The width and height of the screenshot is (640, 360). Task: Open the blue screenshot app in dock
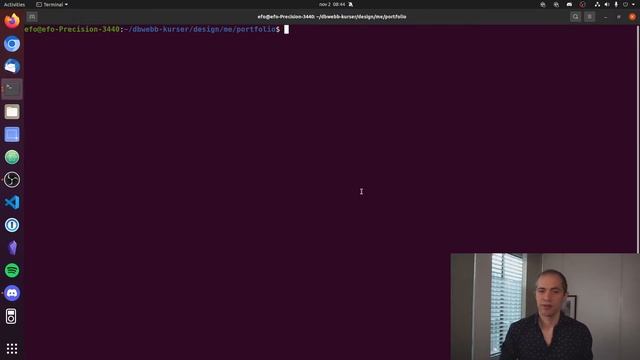[x=12, y=134]
